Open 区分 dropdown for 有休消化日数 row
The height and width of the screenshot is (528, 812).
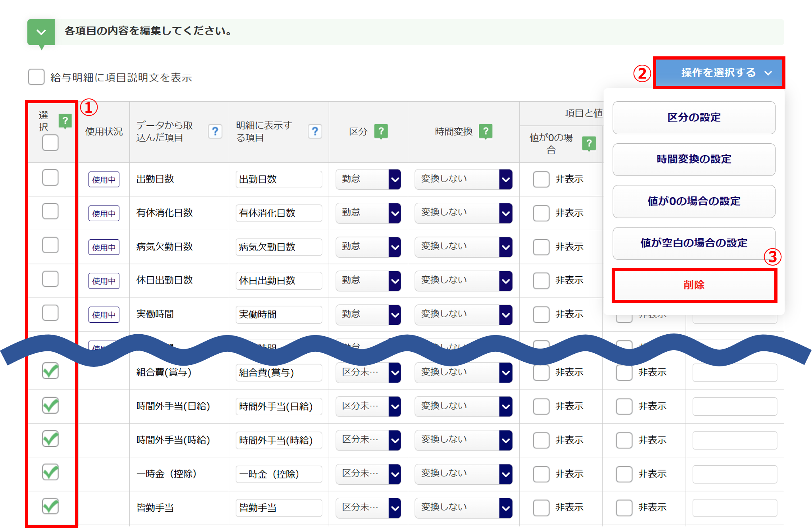coord(368,213)
